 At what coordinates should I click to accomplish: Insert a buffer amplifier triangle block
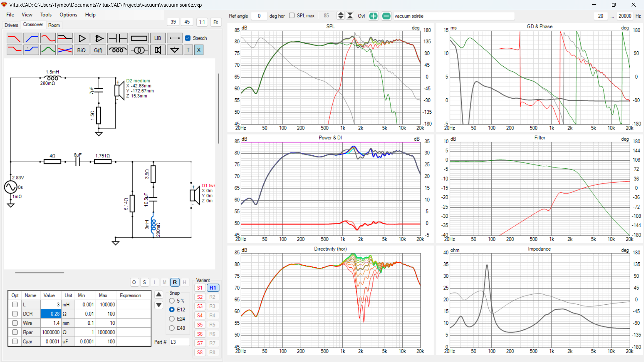pyautogui.click(x=82, y=38)
